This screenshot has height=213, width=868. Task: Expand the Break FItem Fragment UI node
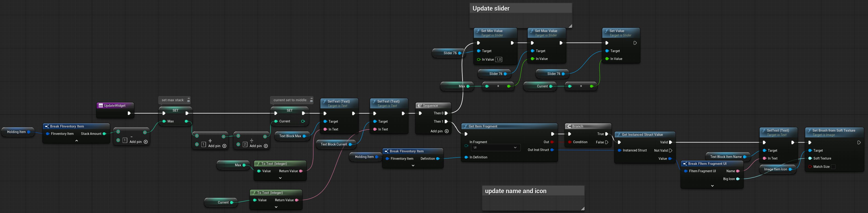pyautogui.click(x=712, y=186)
